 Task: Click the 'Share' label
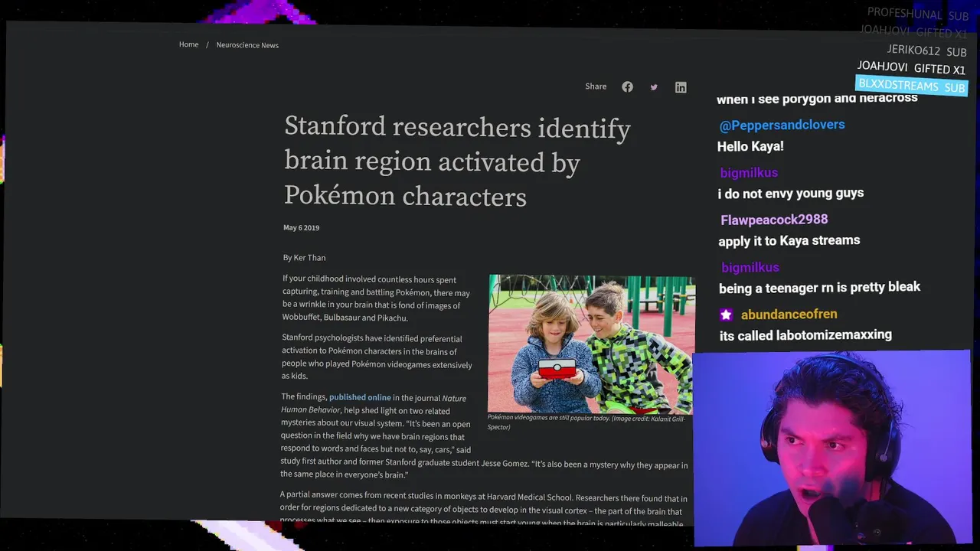click(x=596, y=86)
